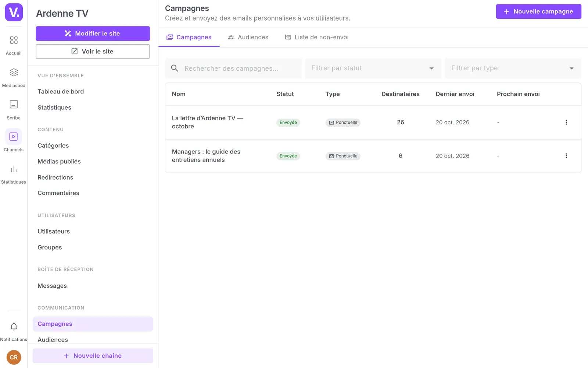Click campaign name Managers : le guide des entretiens annuels
The height and width of the screenshot is (368, 588).
click(206, 156)
